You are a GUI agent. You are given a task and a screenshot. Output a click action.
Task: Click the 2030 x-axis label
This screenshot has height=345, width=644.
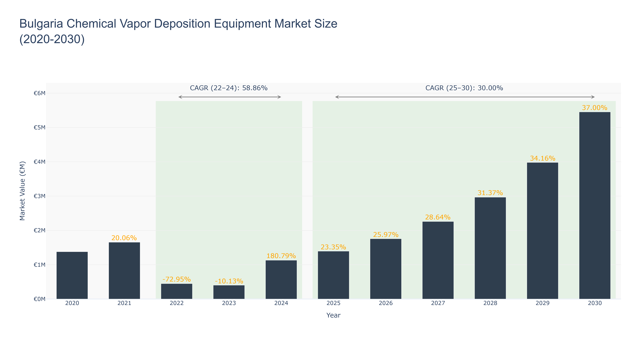(x=595, y=303)
